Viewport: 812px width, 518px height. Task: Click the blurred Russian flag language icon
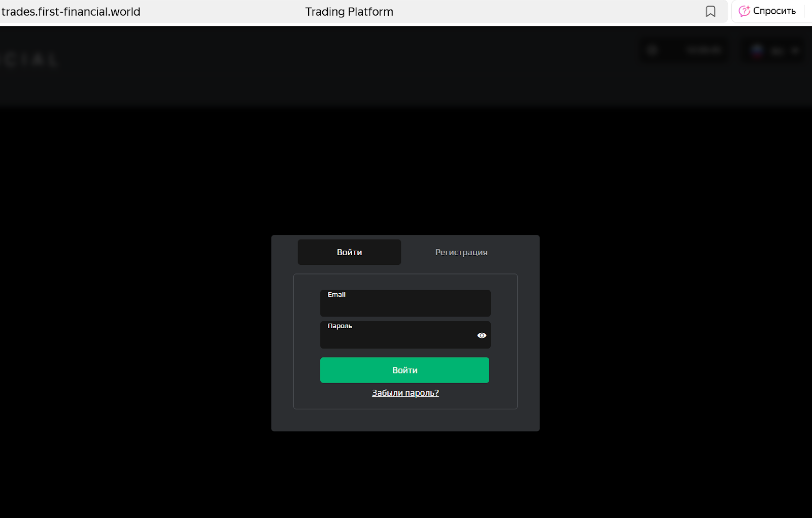tap(757, 50)
